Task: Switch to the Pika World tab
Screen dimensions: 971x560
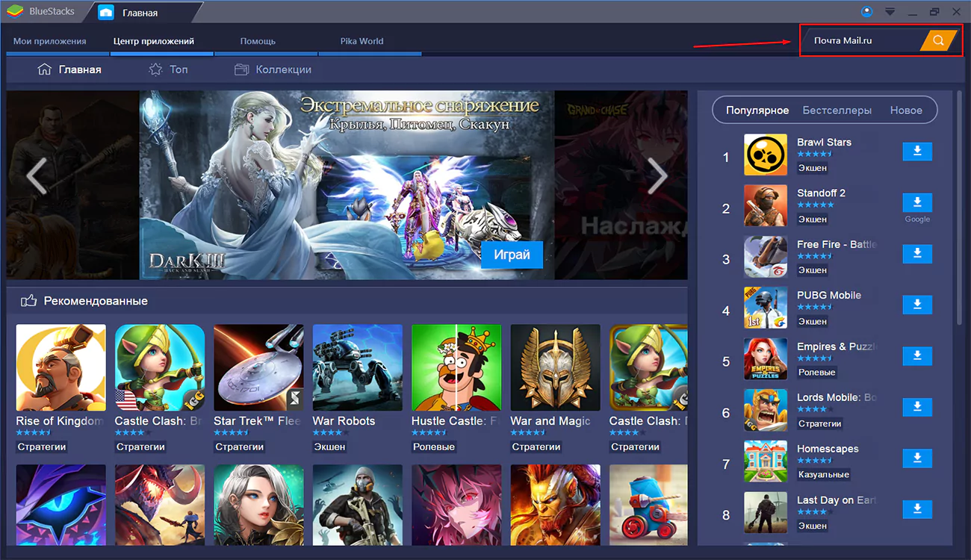Action: (362, 41)
